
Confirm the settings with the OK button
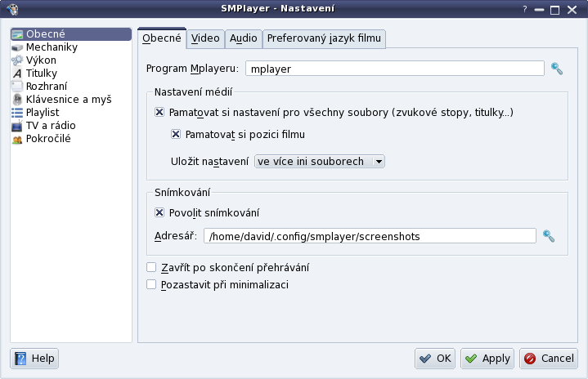pyautogui.click(x=435, y=359)
